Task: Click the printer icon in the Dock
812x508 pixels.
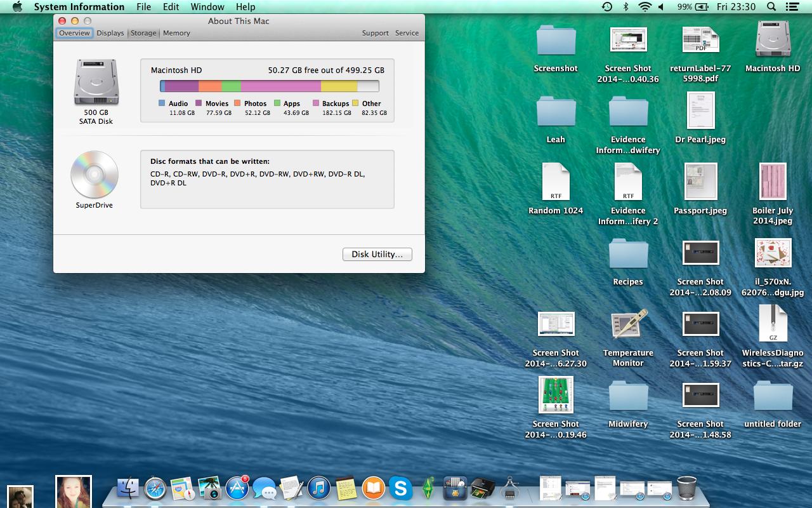Action: pyautogui.click(x=483, y=488)
